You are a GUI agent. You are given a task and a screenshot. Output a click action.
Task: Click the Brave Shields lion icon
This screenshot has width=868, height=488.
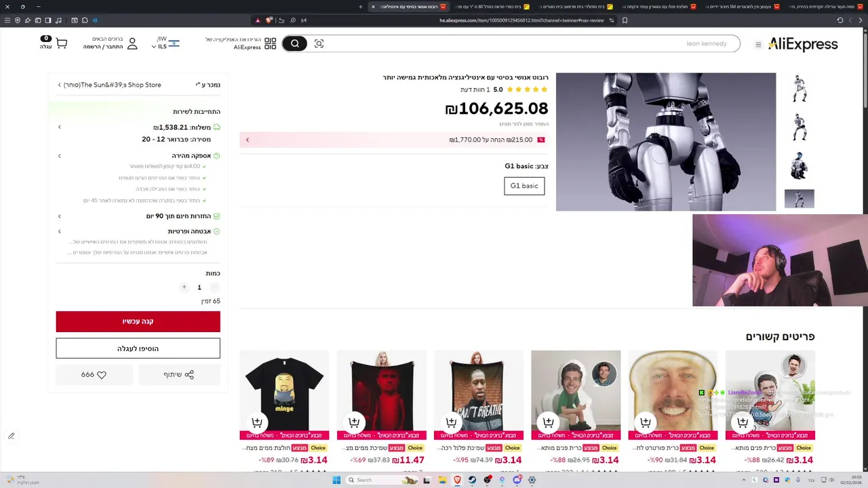tap(269, 20)
